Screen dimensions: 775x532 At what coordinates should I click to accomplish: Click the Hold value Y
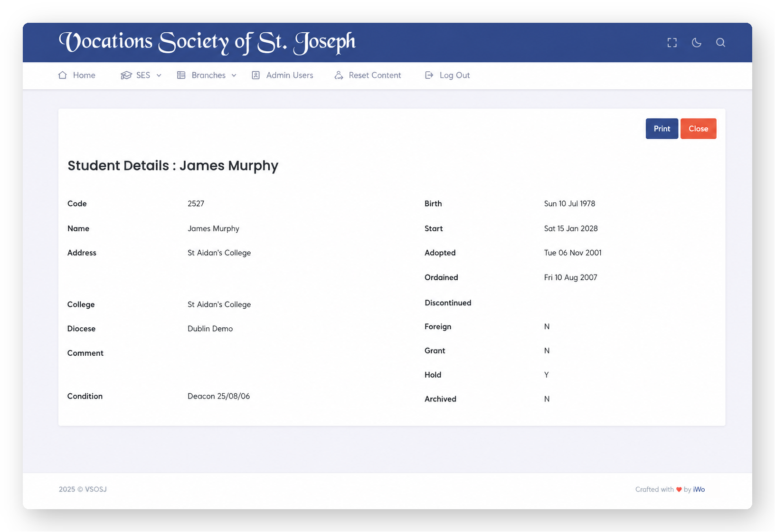(546, 375)
